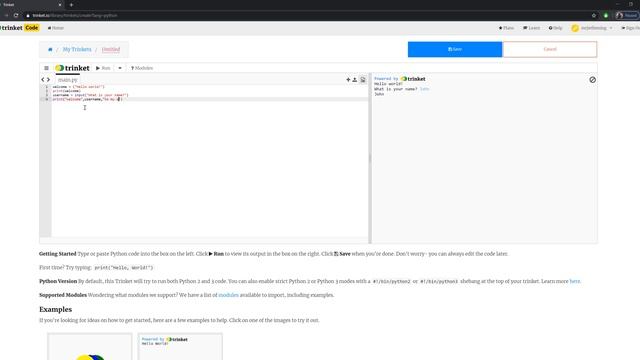Open the Learn menu item
This screenshot has height=360, width=640.
(531, 28)
